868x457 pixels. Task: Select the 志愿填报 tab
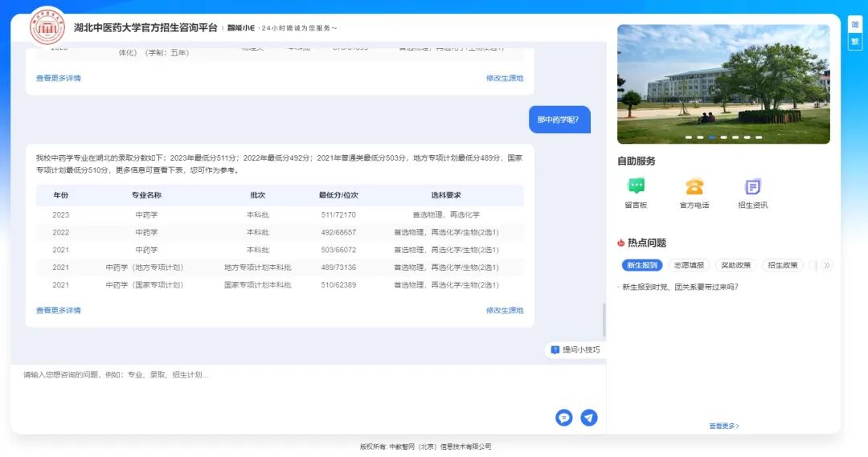(x=689, y=265)
